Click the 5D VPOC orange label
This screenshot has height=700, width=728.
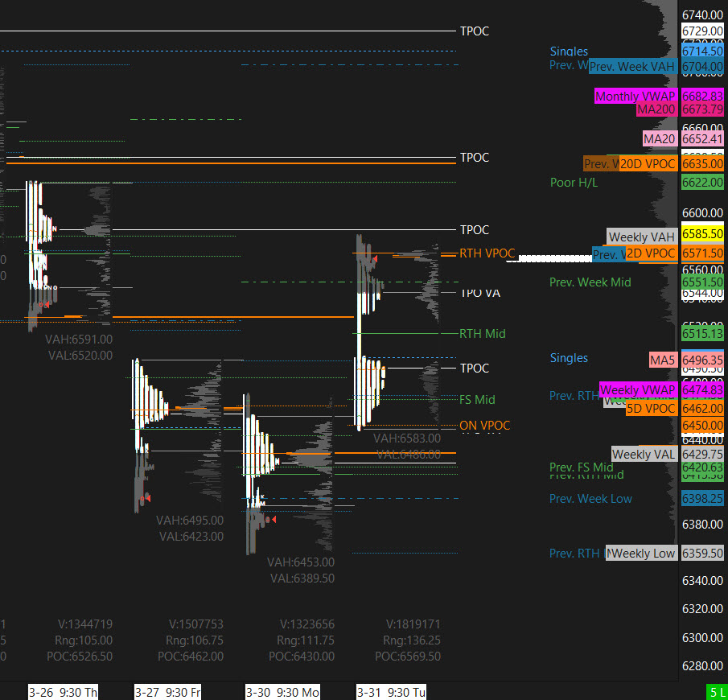coord(651,409)
